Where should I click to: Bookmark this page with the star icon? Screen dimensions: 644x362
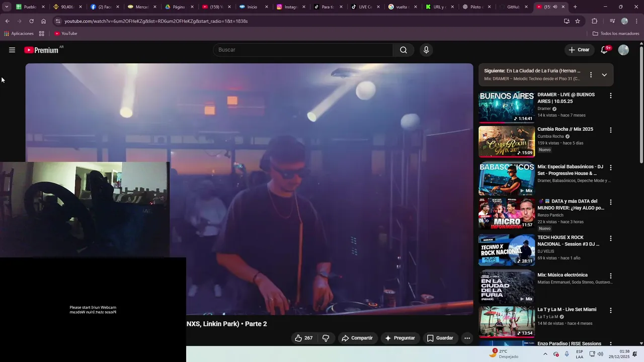[x=578, y=21]
